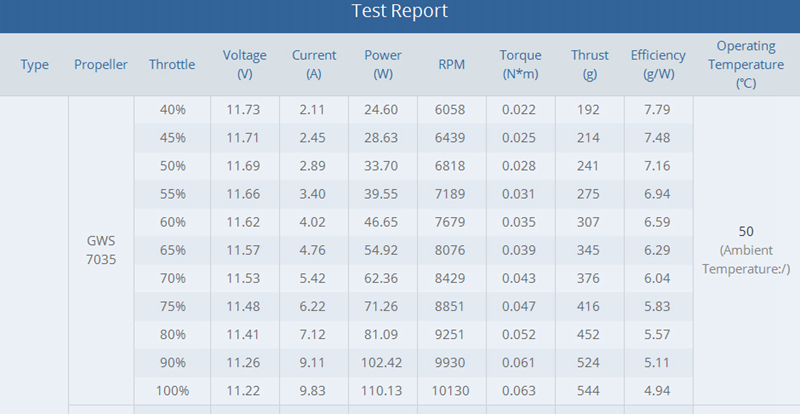Viewport: 800px width, 414px height.
Task: Click the 100% throttle cell
Action: pyautogui.click(x=172, y=389)
